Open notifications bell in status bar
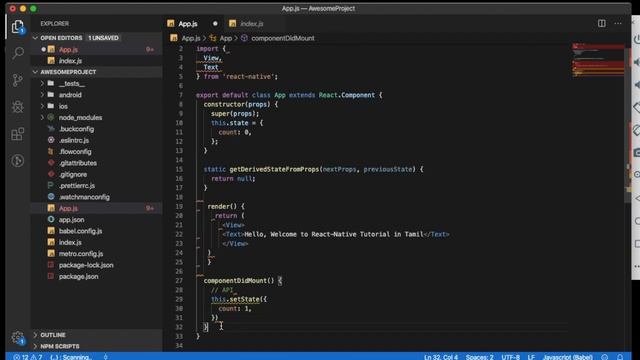The width and height of the screenshot is (640, 360). (620, 357)
